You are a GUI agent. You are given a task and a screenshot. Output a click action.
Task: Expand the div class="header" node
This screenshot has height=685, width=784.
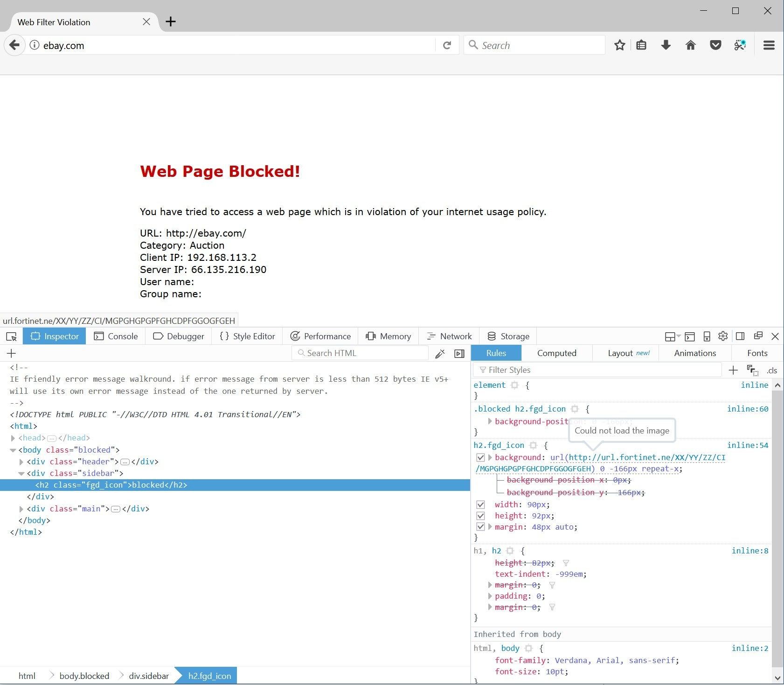click(21, 462)
